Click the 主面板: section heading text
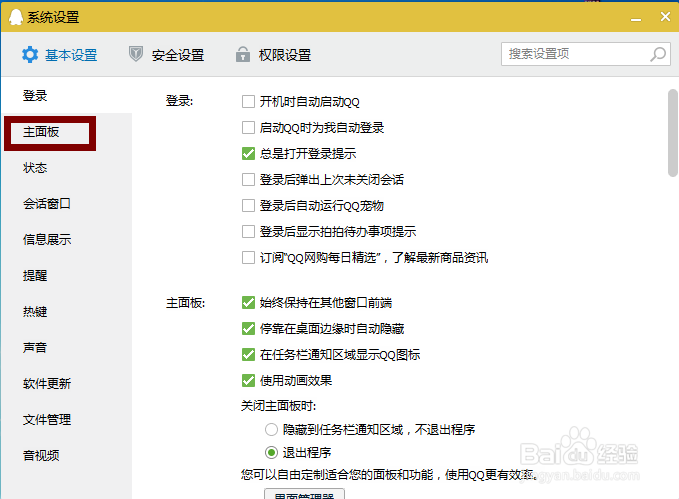The width and height of the screenshot is (679, 499). 185,303
